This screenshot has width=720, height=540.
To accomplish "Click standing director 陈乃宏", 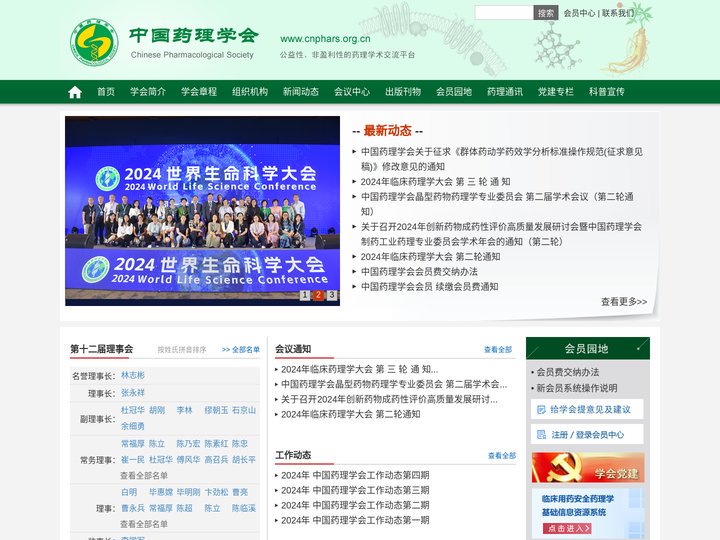I will point(188,444).
